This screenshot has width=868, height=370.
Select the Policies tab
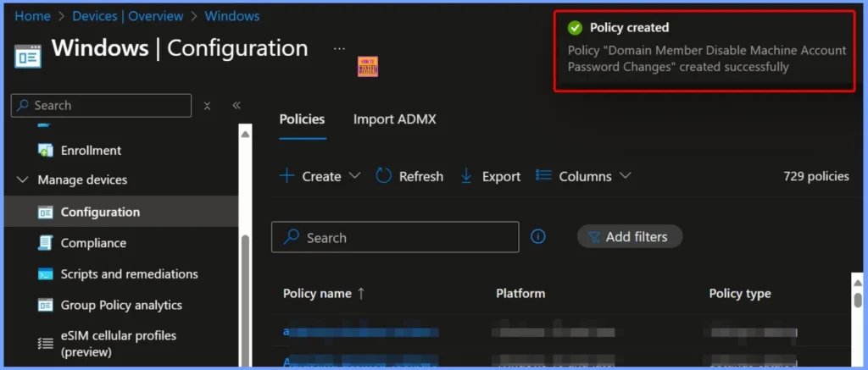point(302,119)
